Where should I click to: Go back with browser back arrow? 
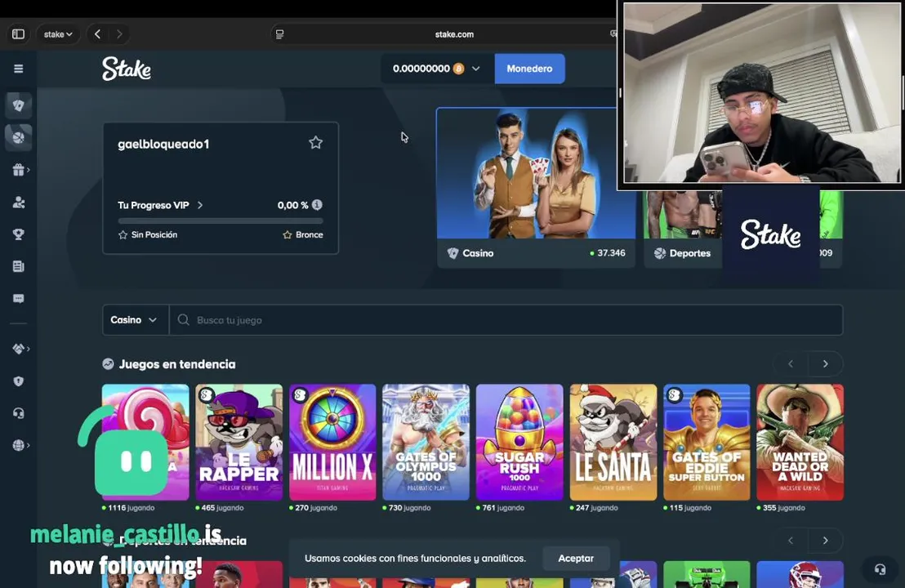[97, 34]
